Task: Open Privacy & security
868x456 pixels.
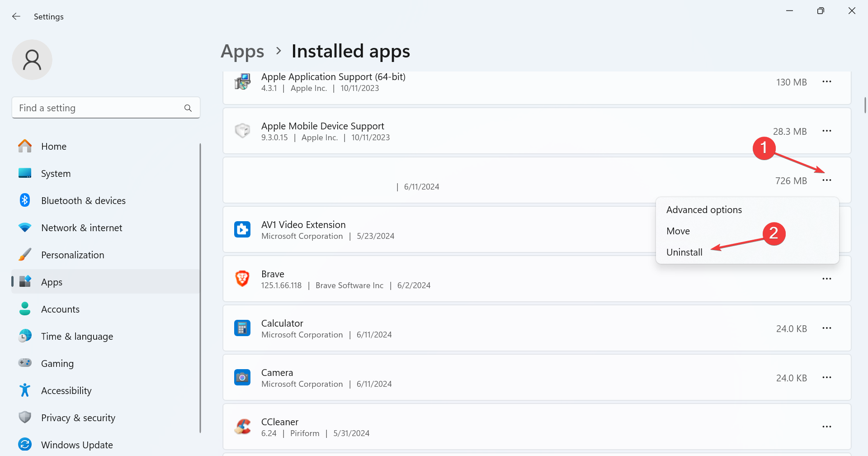Action: point(106,418)
